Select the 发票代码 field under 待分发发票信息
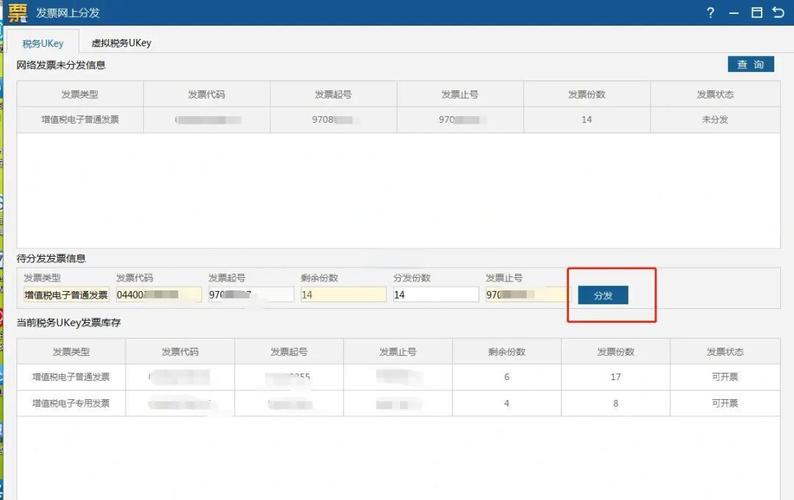The width and height of the screenshot is (794, 500). [158, 295]
